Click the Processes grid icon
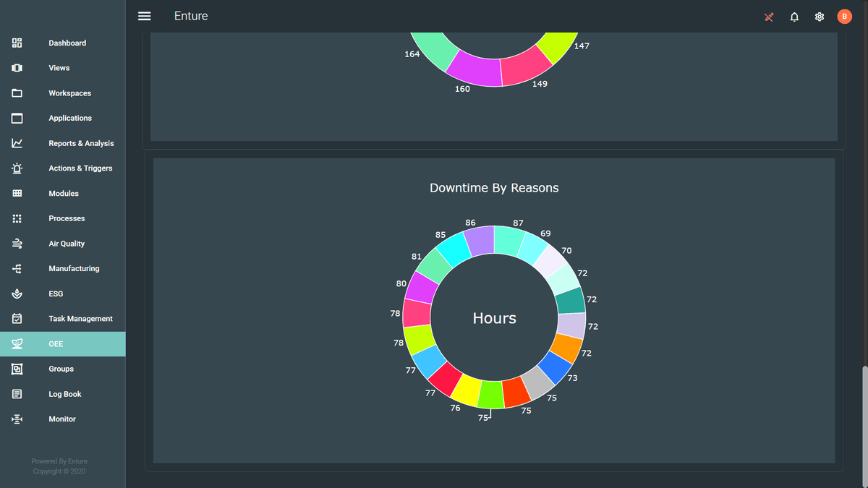This screenshot has height=488, width=868. 17,218
